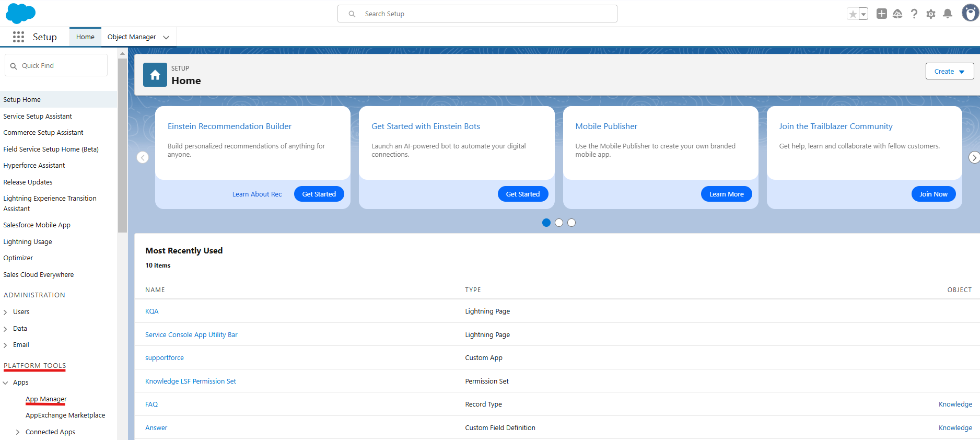This screenshot has height=440, width=980.
Task: Click the favorites star icon
Action: tap(853, 14)
